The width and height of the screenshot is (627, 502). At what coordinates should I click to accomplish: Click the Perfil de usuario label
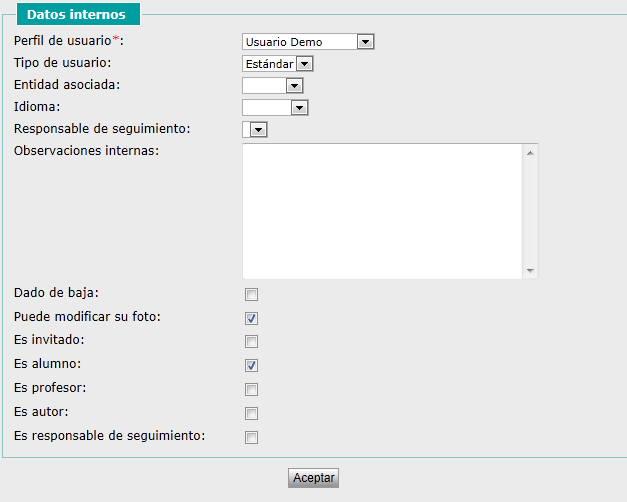pyautogui.click(x=69, y=40)
